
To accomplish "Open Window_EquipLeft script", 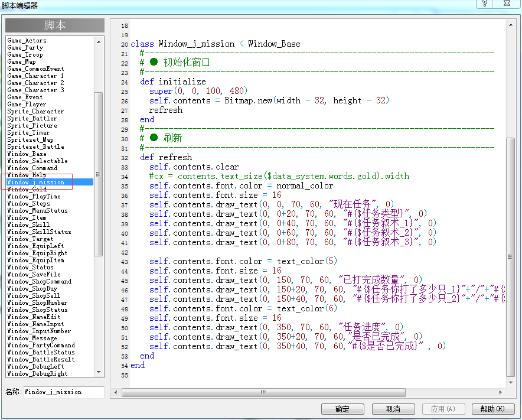I will [x=35, y=246].
